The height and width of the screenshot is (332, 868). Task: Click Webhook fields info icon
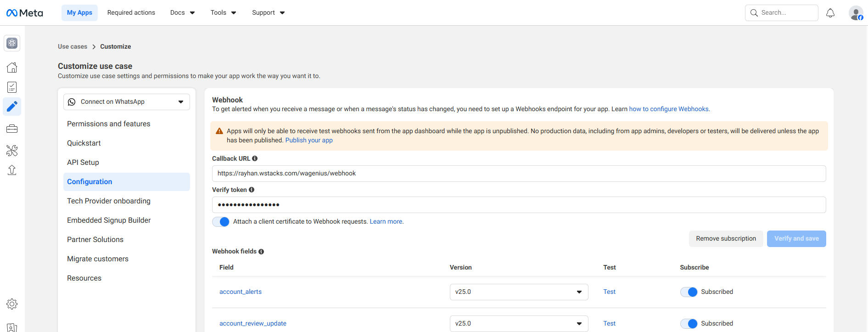click(x=261, y=252)
